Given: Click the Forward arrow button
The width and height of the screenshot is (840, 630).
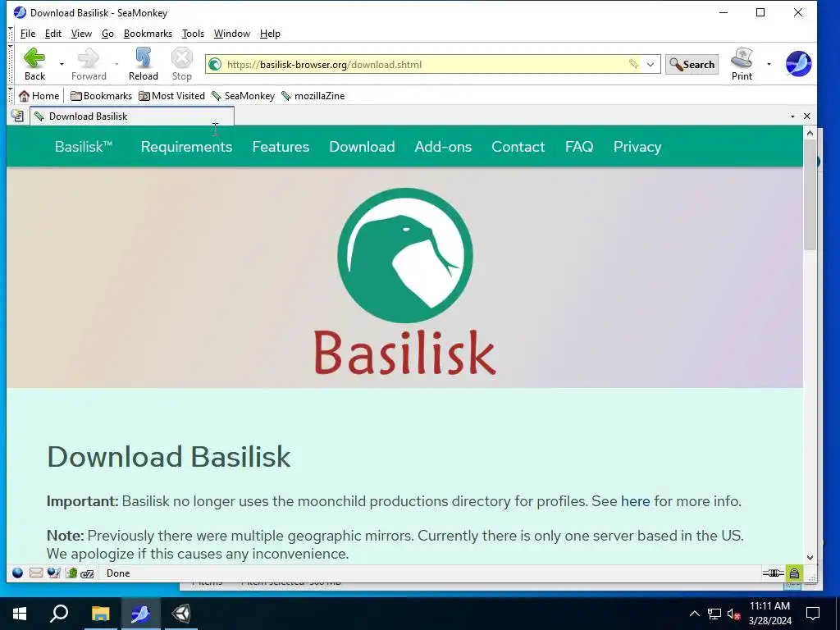Looking at the screenshot, I should point(89,64).
